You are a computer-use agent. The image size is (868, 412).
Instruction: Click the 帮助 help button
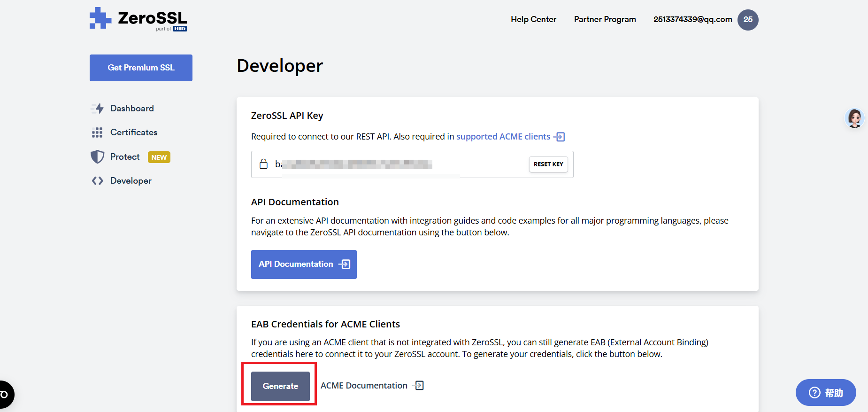click(x=826, y=393)
